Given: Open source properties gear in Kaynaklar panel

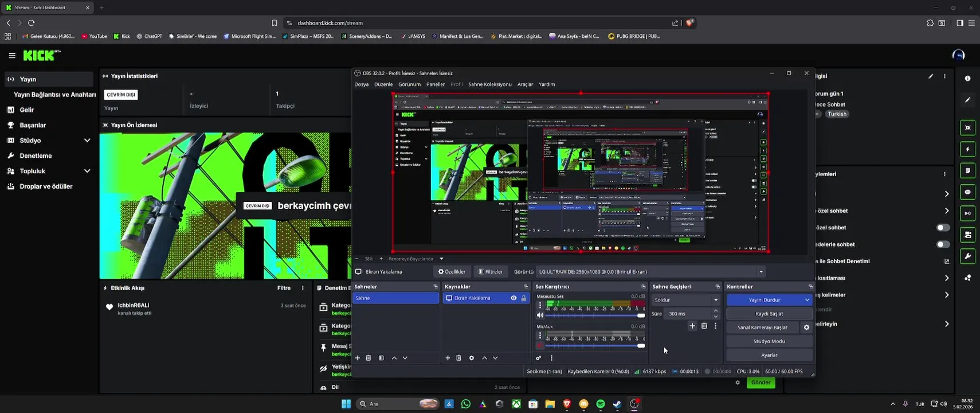Looking at the screenshot, I should point(472,358).
